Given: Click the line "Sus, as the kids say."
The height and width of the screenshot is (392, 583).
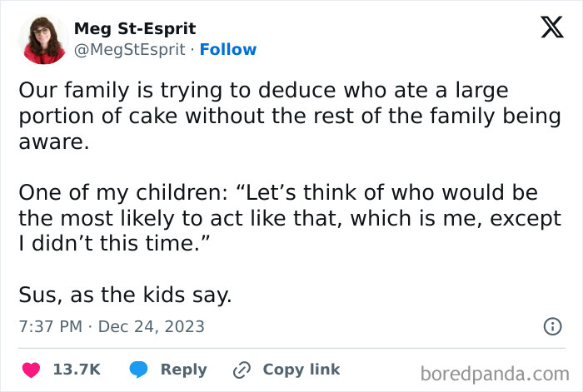Looking at the screenshot, I should click(125, 295).
